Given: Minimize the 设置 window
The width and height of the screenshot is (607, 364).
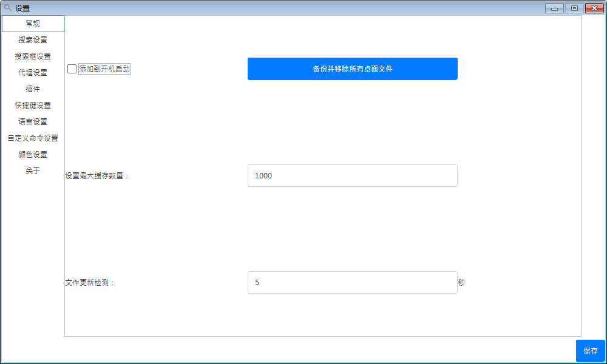Looking at the screenshot, I should point(554,8).
